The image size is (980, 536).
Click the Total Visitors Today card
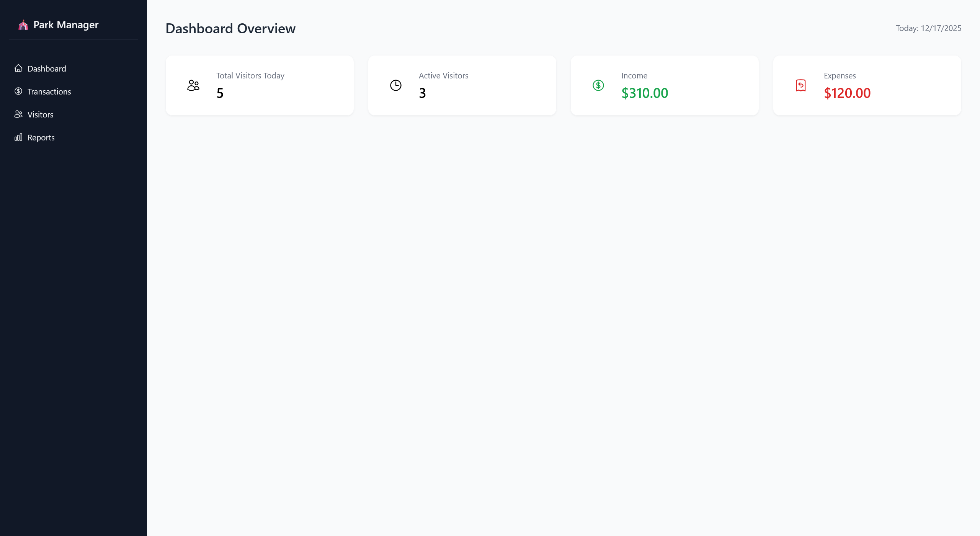click(x=260, y=85)
